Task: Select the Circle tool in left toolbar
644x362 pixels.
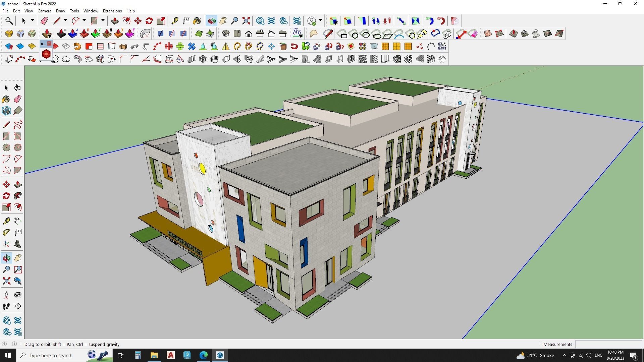Action: pyautogui.click(x=6, y=147)
